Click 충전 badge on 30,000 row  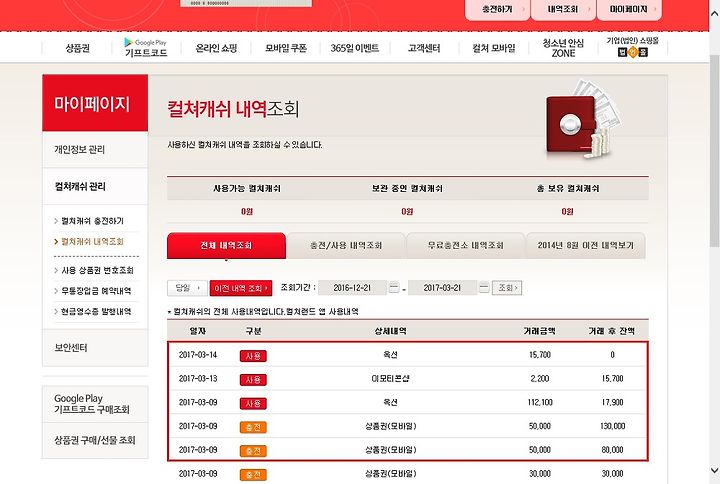click(253, 475)
